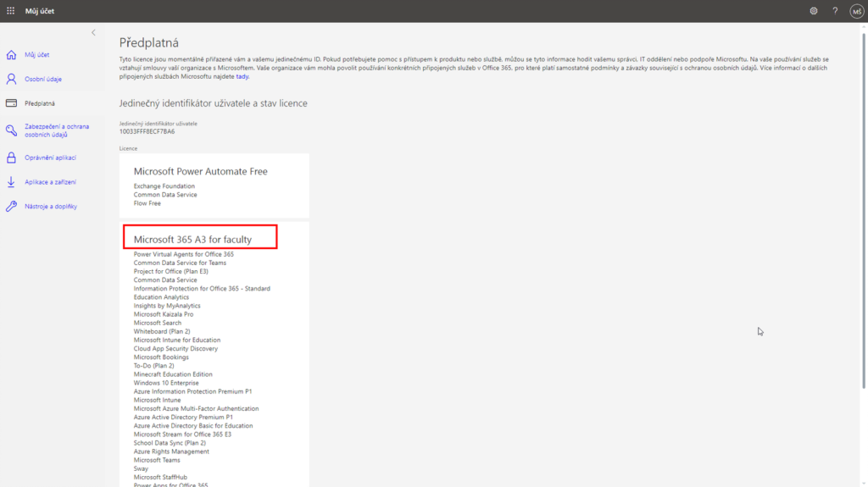
Task: Click Azure Information Protection Premium P1
Action: pyautogui.click(x=192, y=392)
